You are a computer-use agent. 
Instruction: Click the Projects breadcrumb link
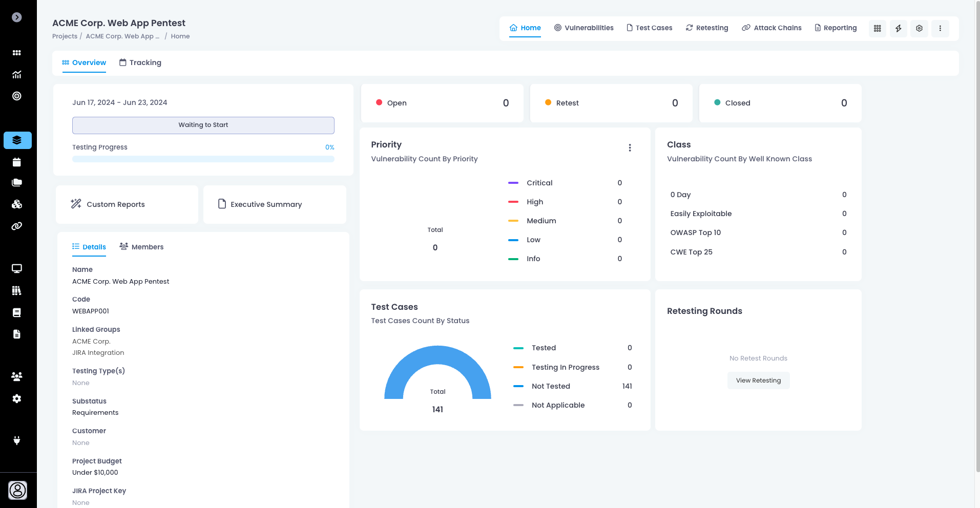(x=65, y=36)
